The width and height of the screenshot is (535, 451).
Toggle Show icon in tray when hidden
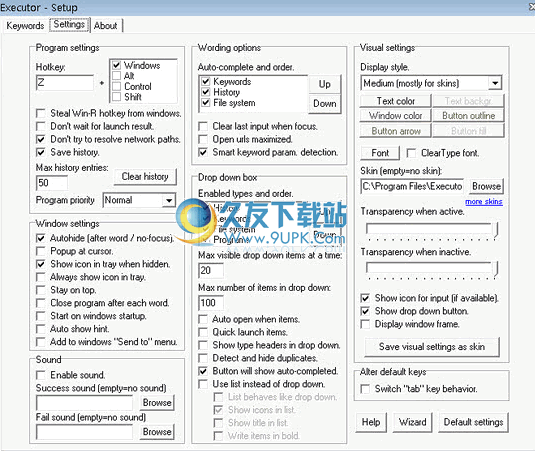(41, 264)
